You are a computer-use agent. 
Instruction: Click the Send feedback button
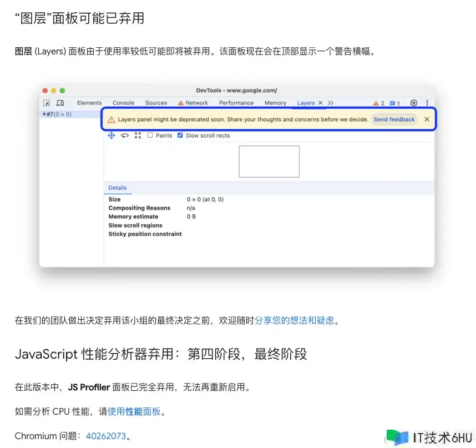point(394,119)
